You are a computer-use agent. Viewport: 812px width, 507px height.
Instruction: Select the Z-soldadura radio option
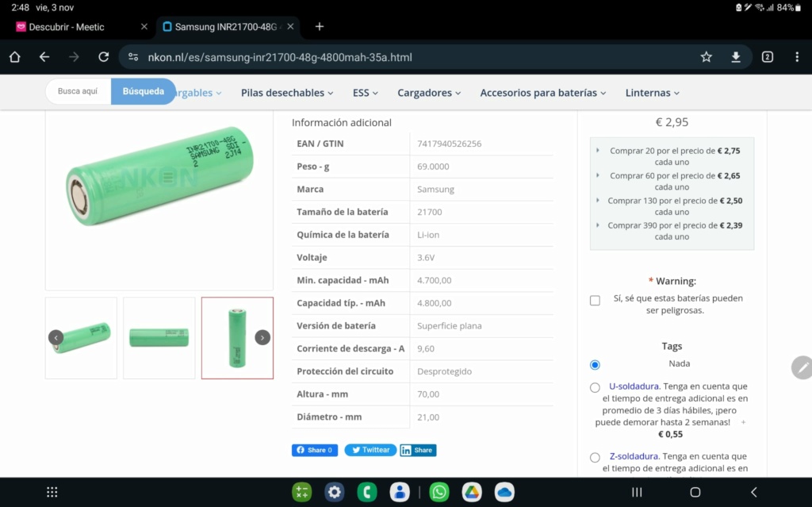(595, 457)
